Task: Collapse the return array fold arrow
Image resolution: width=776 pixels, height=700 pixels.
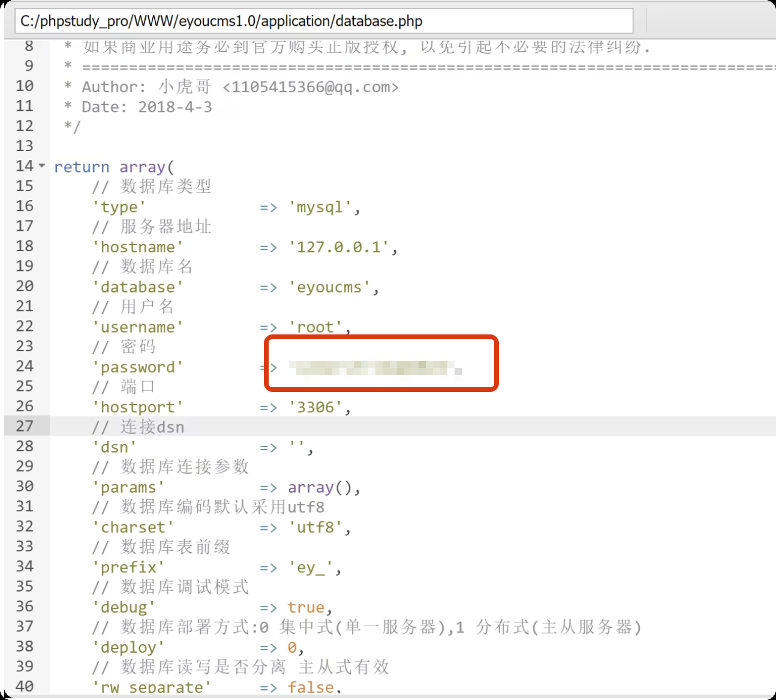Action: tap(42, 165)
